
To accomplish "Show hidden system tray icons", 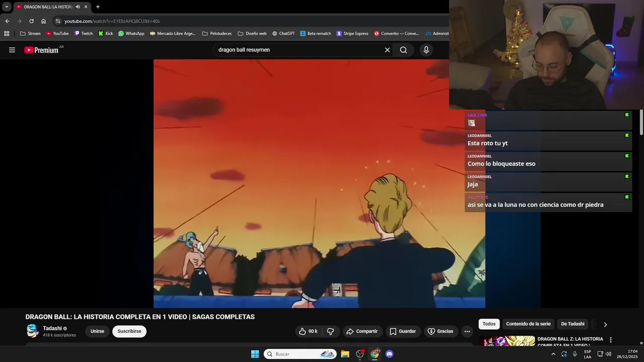I will [553, 354].
